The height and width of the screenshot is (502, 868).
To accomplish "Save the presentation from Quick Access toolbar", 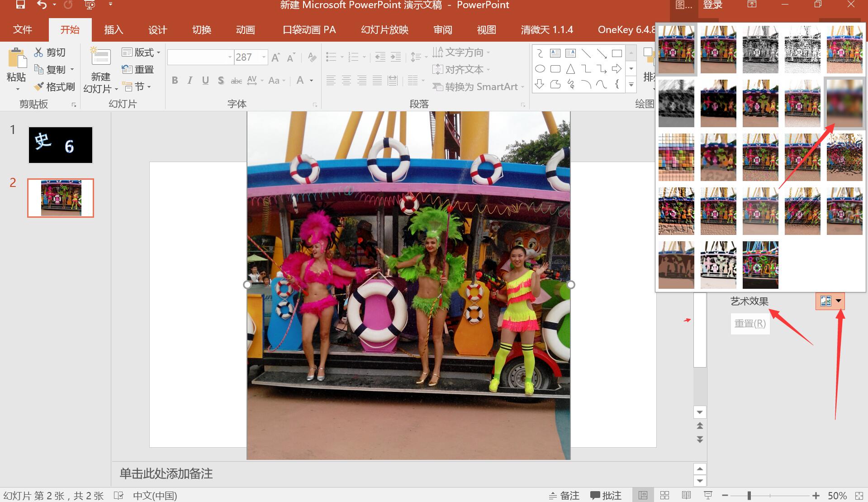I will [20, 5].
